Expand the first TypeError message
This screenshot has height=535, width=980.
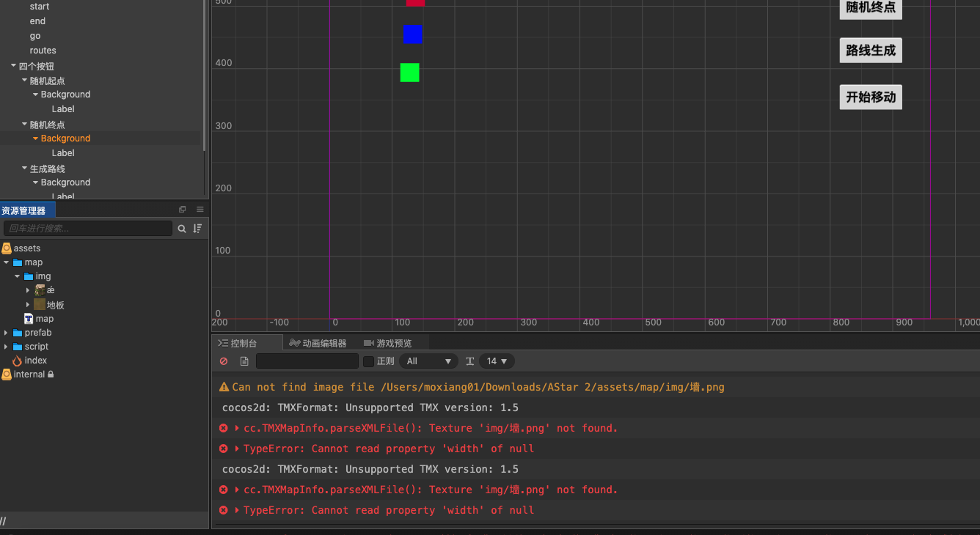point(237,449)
